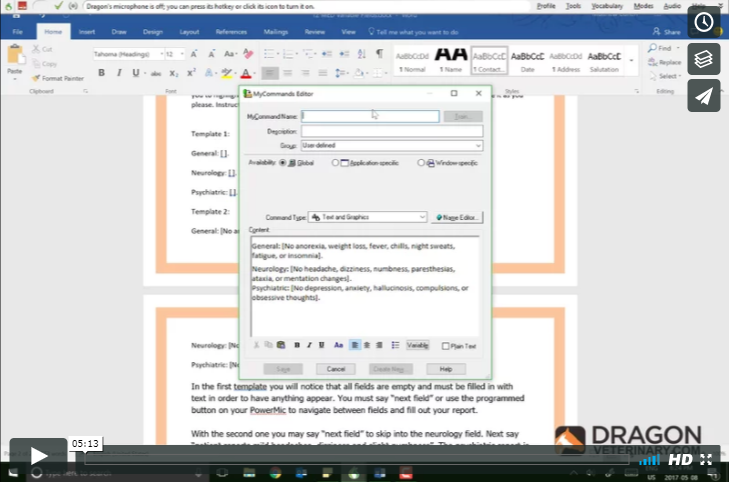Click Paste icon in MyCommands Editor toolbar

pos(281,345)
